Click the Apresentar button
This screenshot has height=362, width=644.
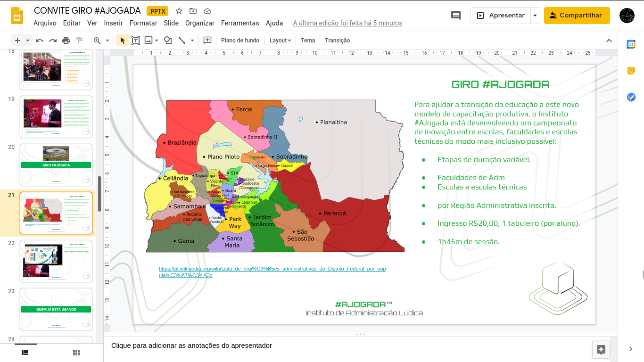pyautogui.click(x=501, y=16)
